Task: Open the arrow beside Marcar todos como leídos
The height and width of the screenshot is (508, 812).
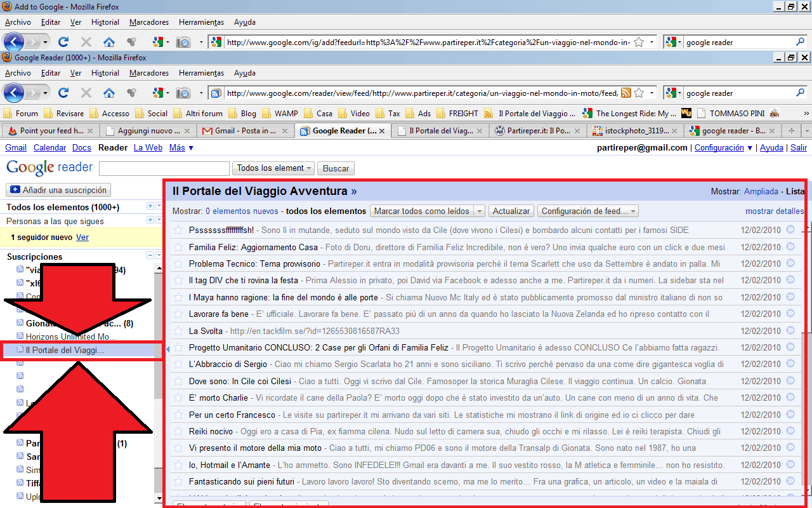Action: point(480,211)
